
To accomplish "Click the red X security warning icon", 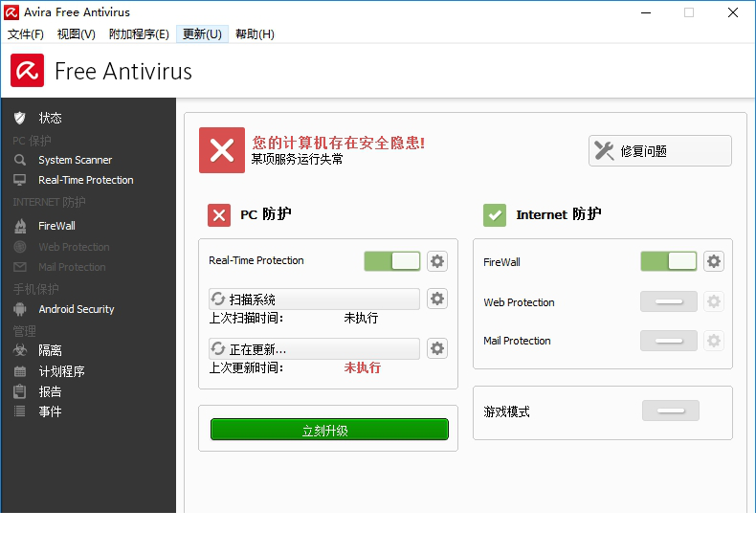I will [x=222, y=150].
